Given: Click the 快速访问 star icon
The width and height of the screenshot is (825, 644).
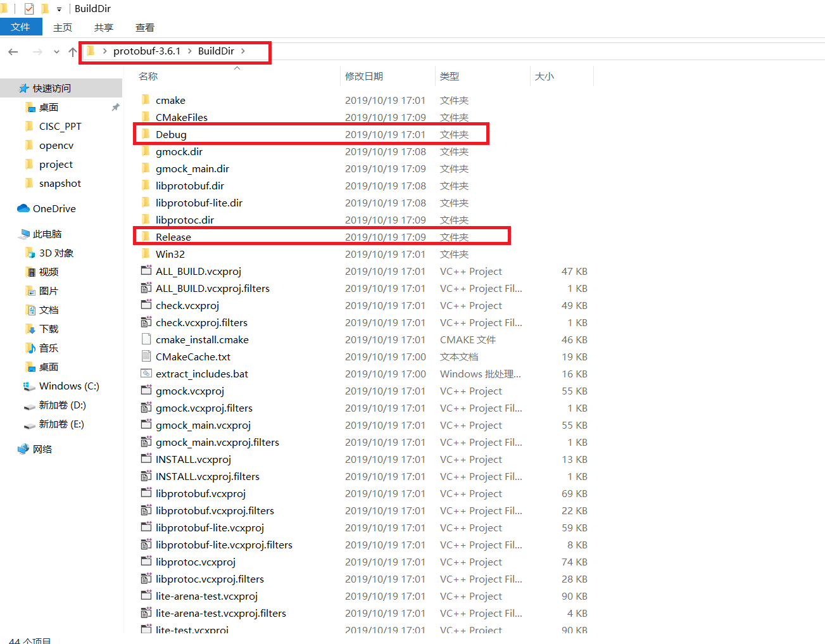Looking at the screenshot, I should coord(24,88).
